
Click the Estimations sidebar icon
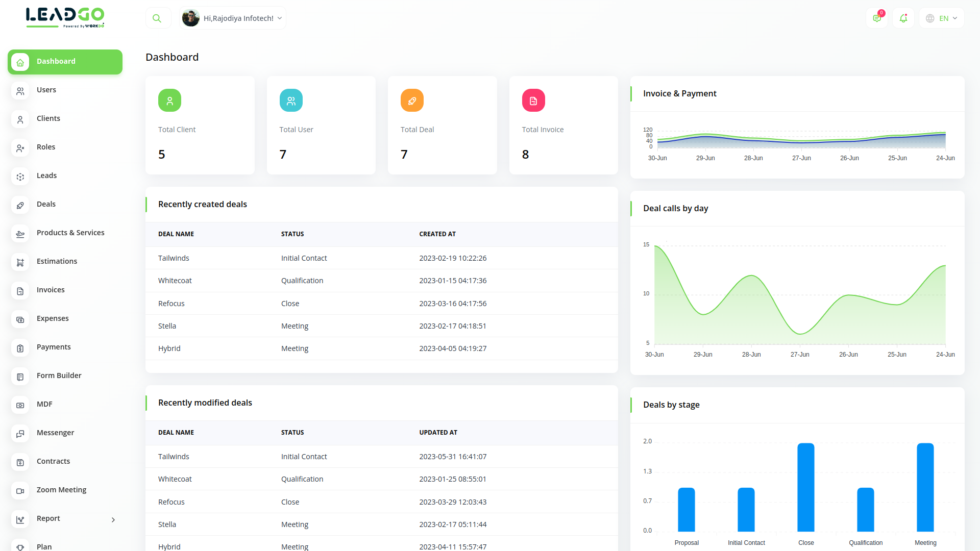20,262
